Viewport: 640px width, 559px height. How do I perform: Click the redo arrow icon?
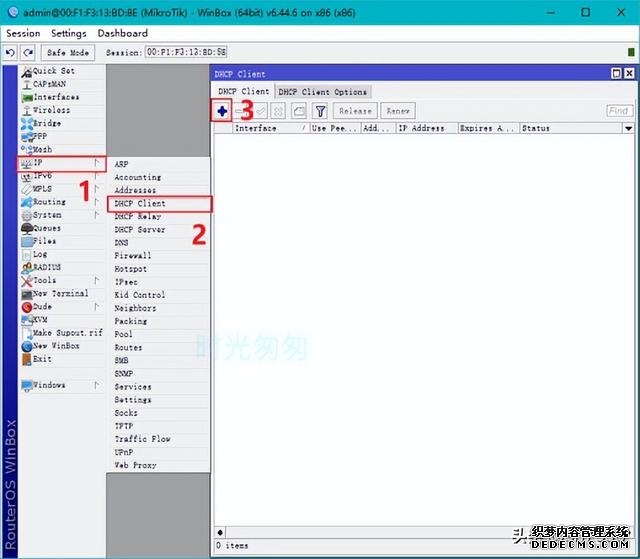(x=28, y=53)
